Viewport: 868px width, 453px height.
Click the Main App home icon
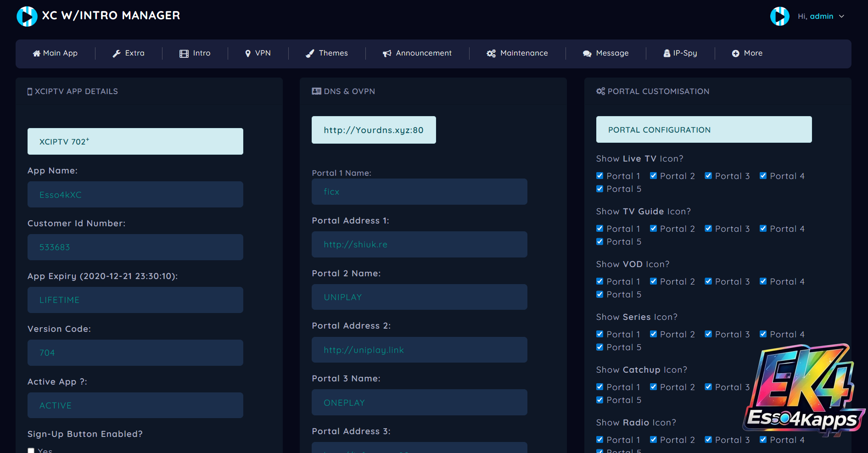[x=36, y=54]
